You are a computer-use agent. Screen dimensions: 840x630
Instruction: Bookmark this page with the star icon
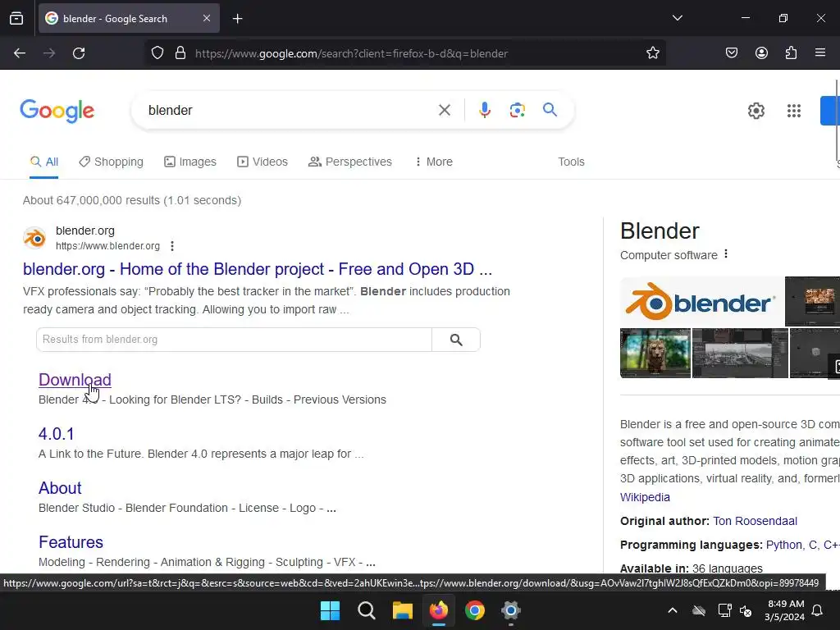652,53
